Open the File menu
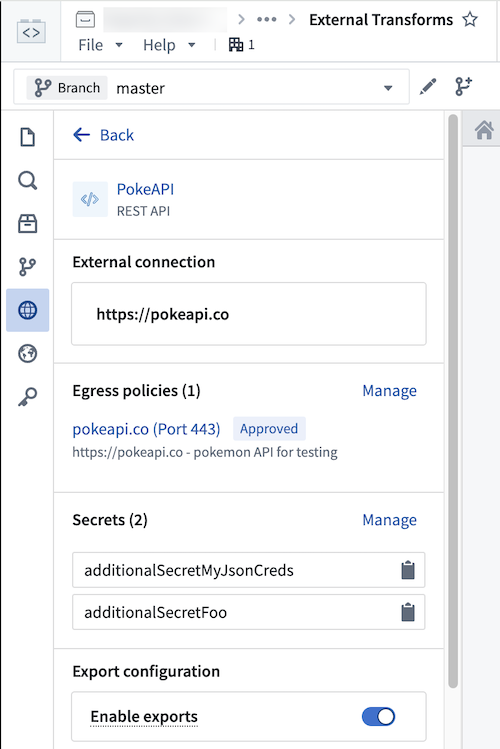The image size is (500, 749). coord(100,45)
